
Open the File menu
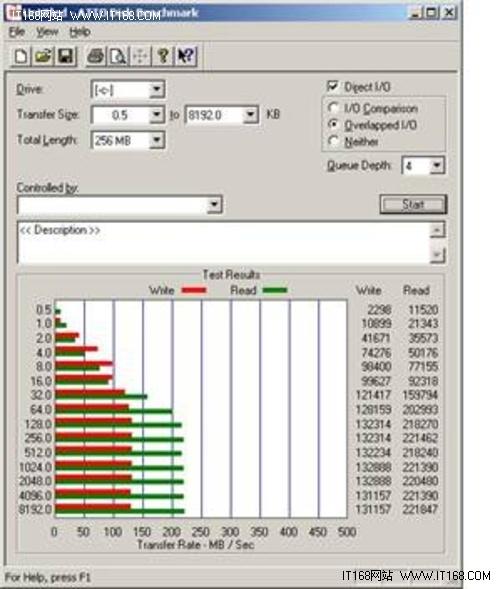pyautogui.click(x=17, y=32)
